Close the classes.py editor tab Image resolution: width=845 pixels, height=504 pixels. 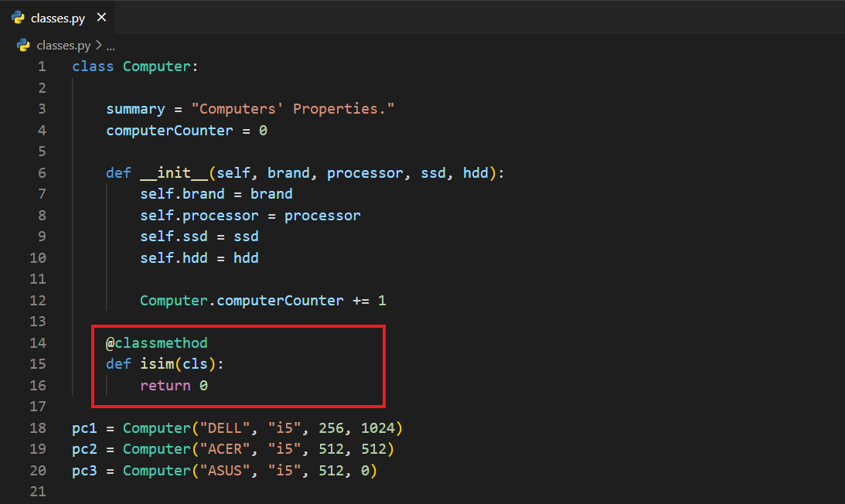tap(101, 18)
